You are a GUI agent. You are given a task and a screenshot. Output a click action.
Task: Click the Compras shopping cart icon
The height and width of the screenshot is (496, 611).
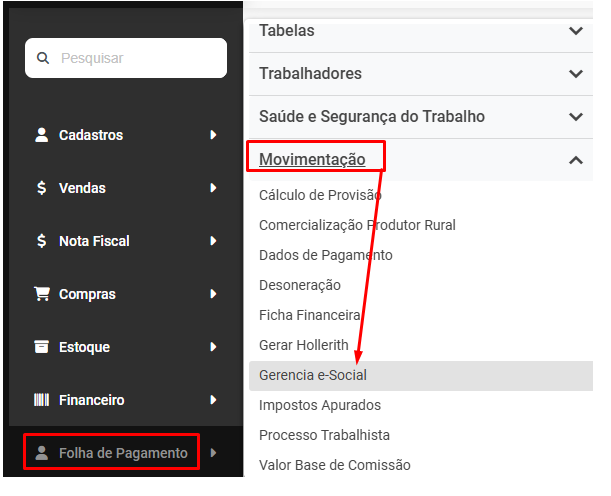point(42,294)
